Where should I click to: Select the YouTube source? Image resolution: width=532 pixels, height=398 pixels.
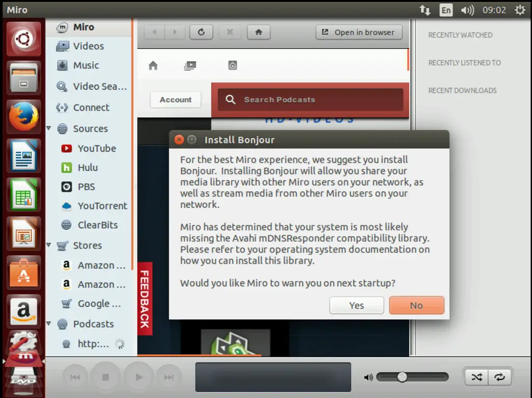(x=88, y=148)
